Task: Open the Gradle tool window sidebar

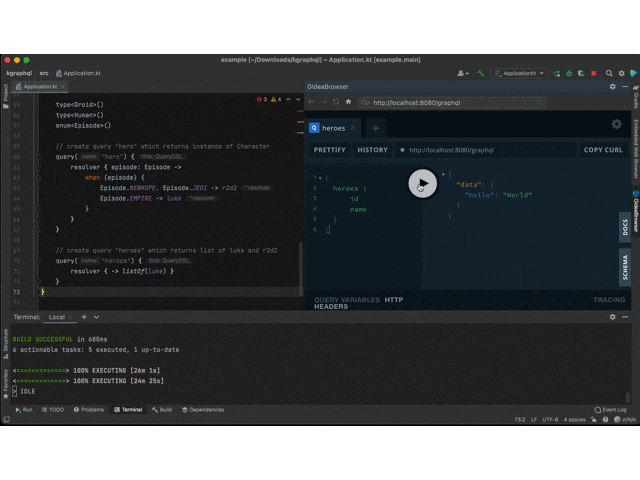Action: pyautogui.click(x=636, y=97)
